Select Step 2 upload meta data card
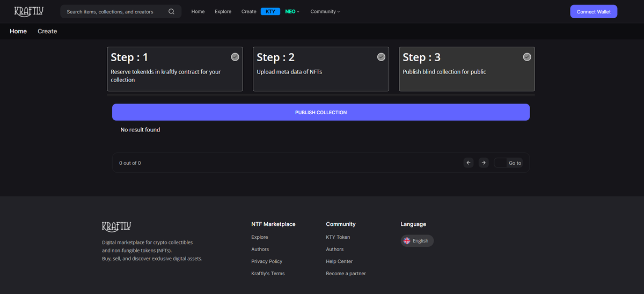Viewport: 644px width, 294px height. pos(321,69)
